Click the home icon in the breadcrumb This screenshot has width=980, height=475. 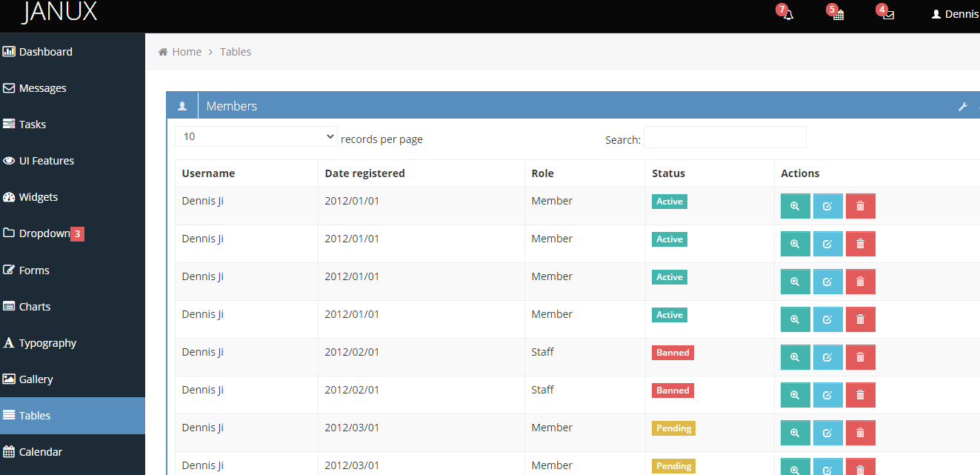(x=162, y=51)
